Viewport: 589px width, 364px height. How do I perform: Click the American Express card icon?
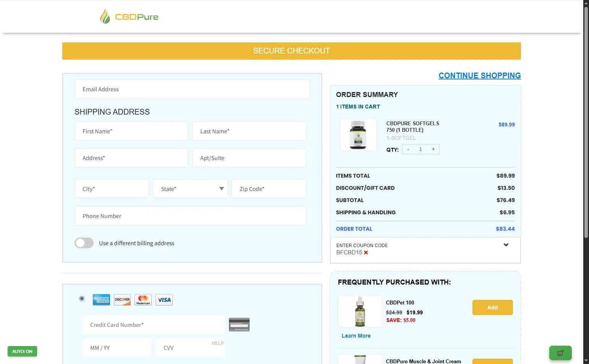point(101,300)
